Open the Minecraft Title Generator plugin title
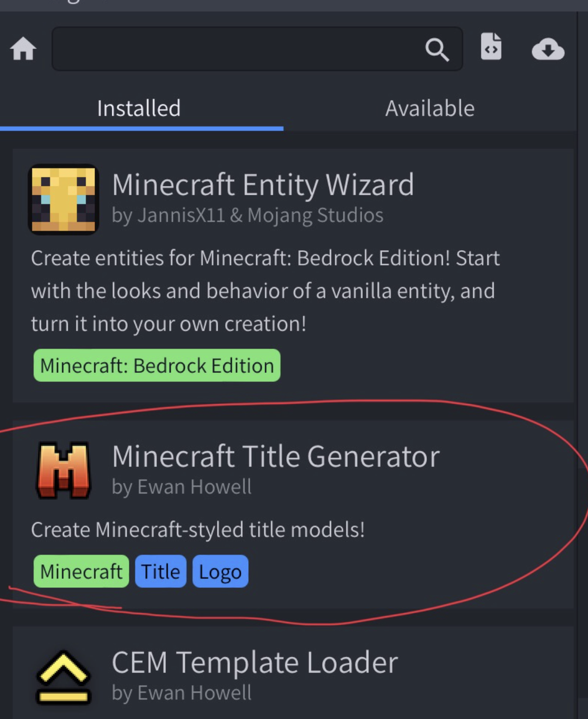The image size is (588, 719). pyautogui.click(x=276, y=457)
